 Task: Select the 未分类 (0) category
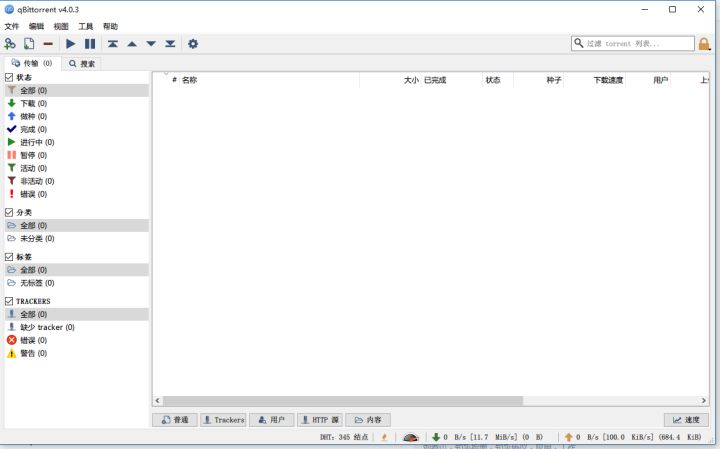click(77, 238)
